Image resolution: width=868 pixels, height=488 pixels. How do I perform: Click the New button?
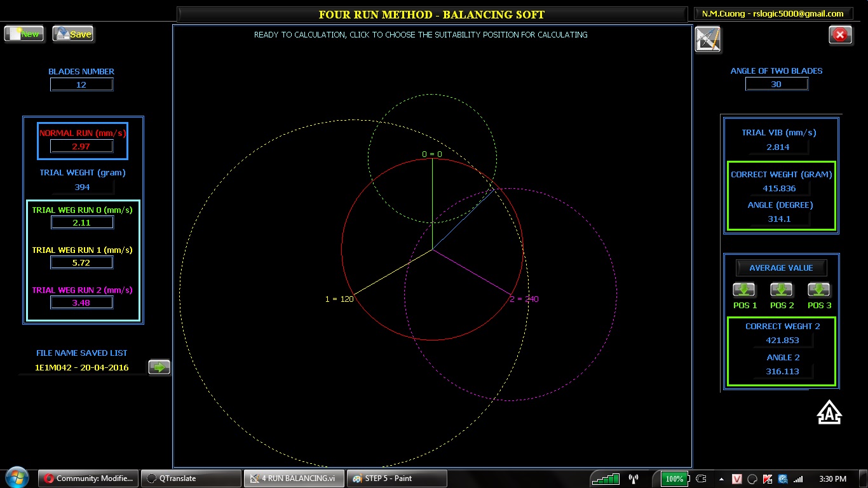pos(24,34)
